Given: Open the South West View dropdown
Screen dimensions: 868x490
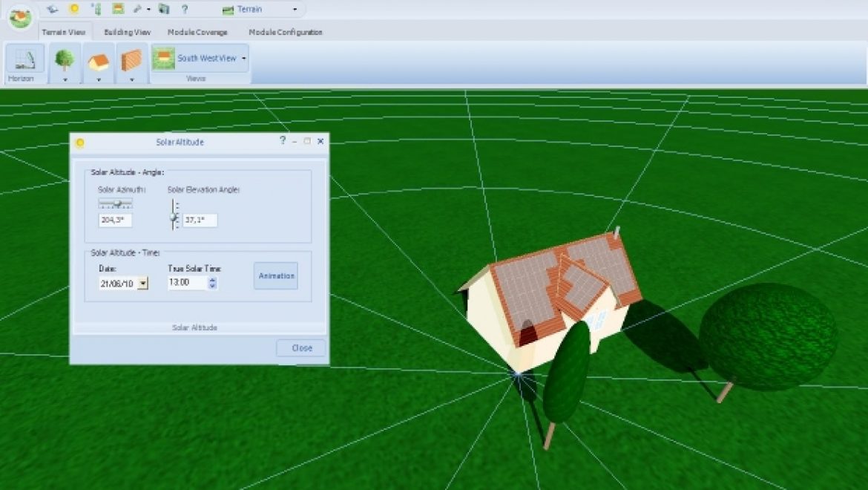Looking at the screenshot, I should click(x=200, y=58).
